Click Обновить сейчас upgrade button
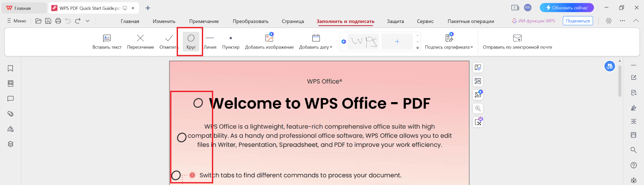This screenshot has height=185, width=644. pyautogui.click(x=567, y=8)
